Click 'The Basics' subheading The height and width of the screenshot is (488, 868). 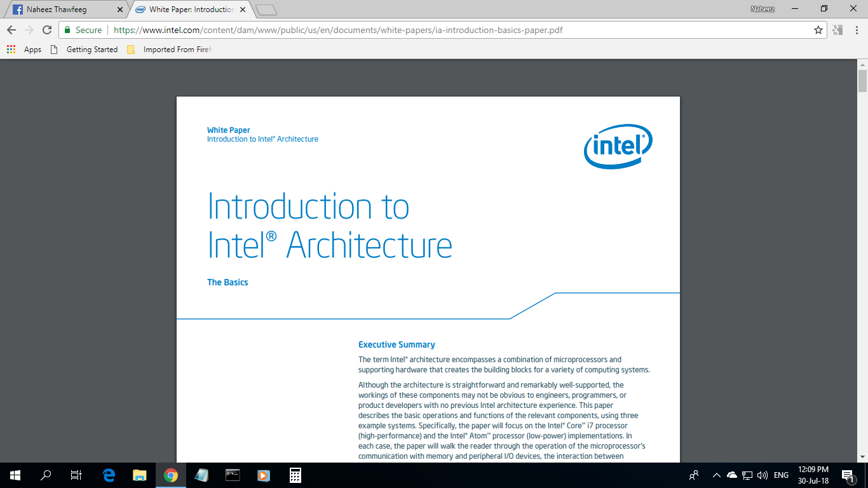click(x=227, y=282)
